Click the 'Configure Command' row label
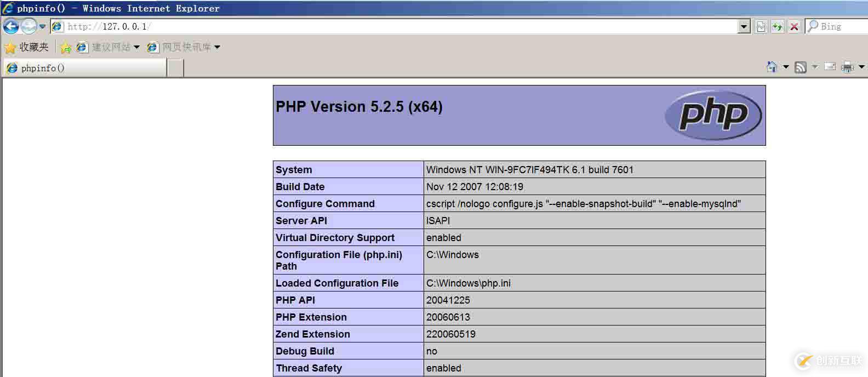868x377 pixels. pos(325,204)
